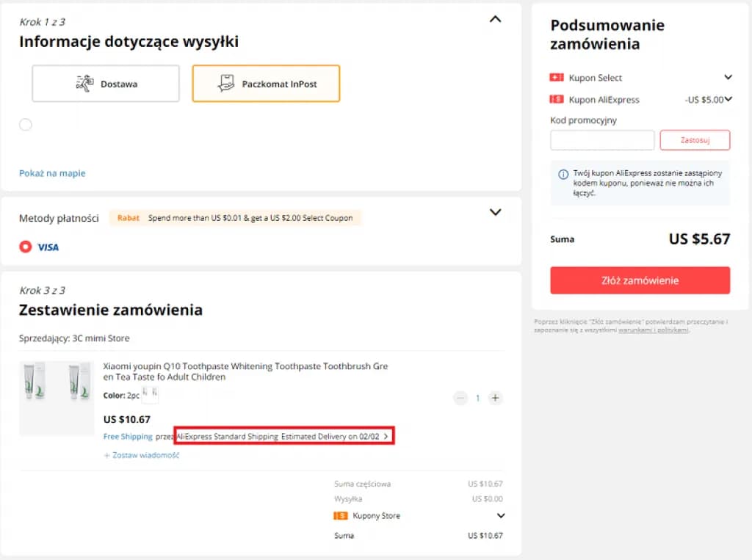Switch to the Dostawa shipping tab
The image size is (752, 560).
coord(105,83)
